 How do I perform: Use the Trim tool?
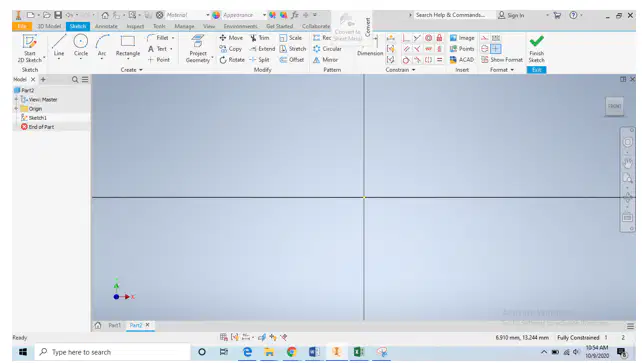tap(260, 38)
